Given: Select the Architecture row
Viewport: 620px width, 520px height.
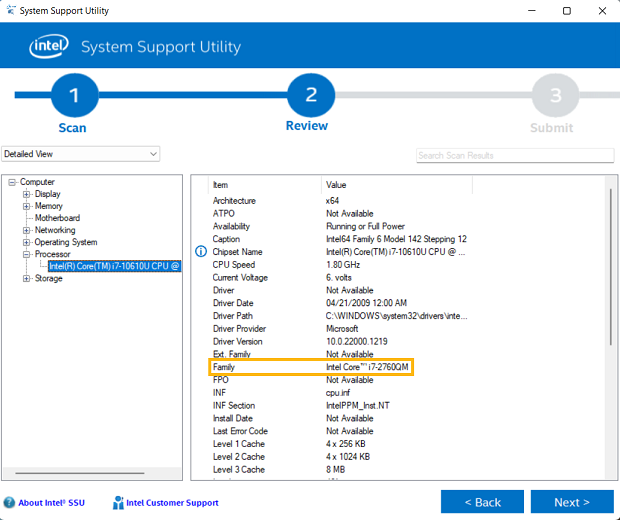Looking at the screenshot, I should 340,200.
